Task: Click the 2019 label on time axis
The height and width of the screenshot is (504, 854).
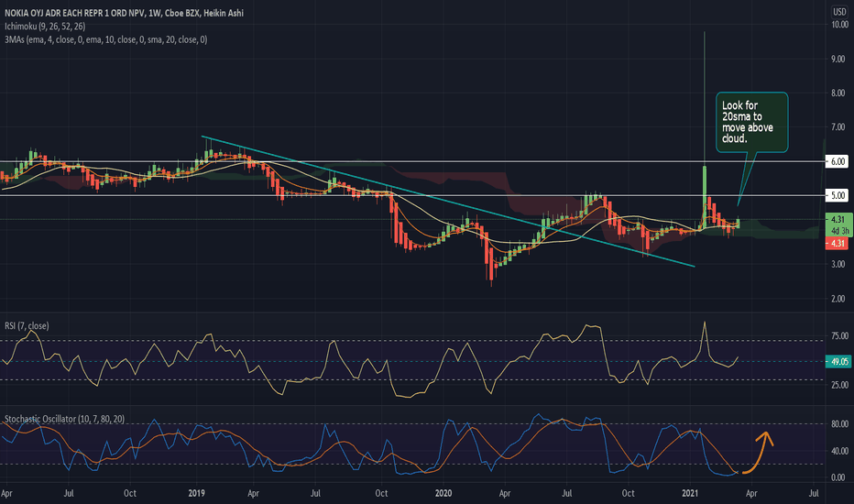Action: coord(197,493)
